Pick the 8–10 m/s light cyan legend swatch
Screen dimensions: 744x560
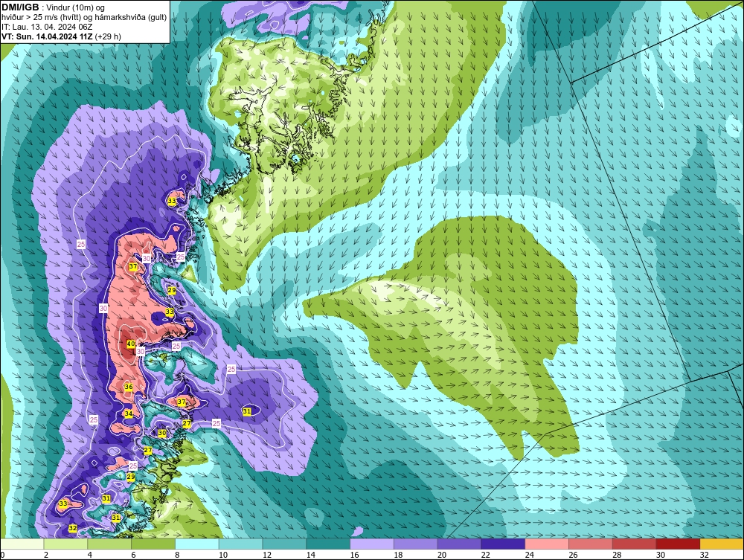(197, 544)
